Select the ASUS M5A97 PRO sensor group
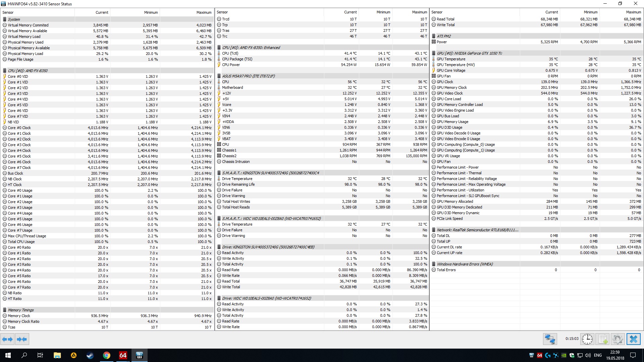This screenshot has width=644, height=362. click(248, 76)
